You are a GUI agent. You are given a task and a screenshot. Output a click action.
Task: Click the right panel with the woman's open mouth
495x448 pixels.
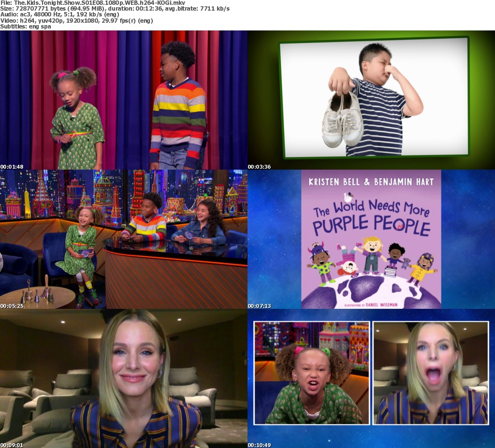[x=431, y=373]
